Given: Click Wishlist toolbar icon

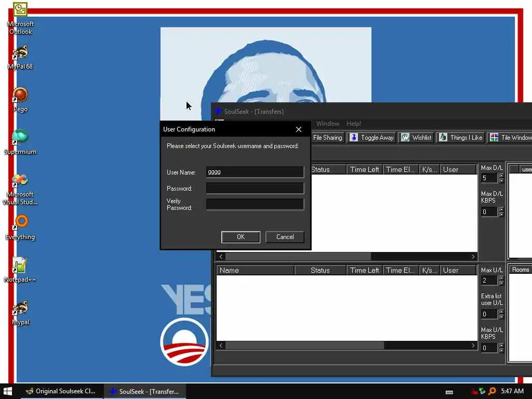Looking at the screenshot, I should click(x=405, y=137).
